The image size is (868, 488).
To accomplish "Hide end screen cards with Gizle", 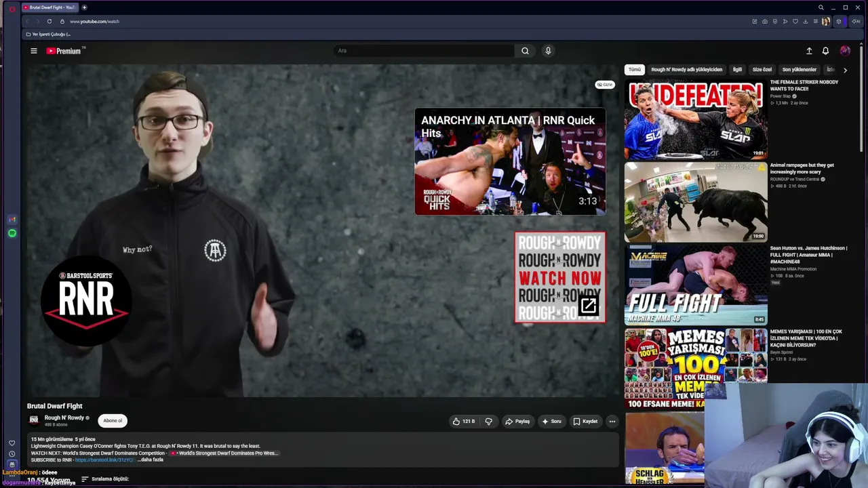I will tap(604, 85).
